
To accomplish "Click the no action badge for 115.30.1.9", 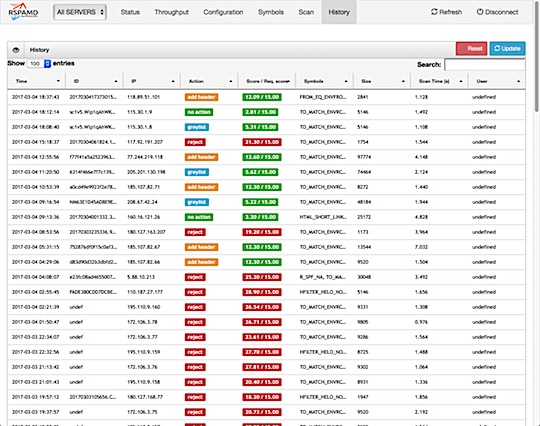I will tap(199, 112).
